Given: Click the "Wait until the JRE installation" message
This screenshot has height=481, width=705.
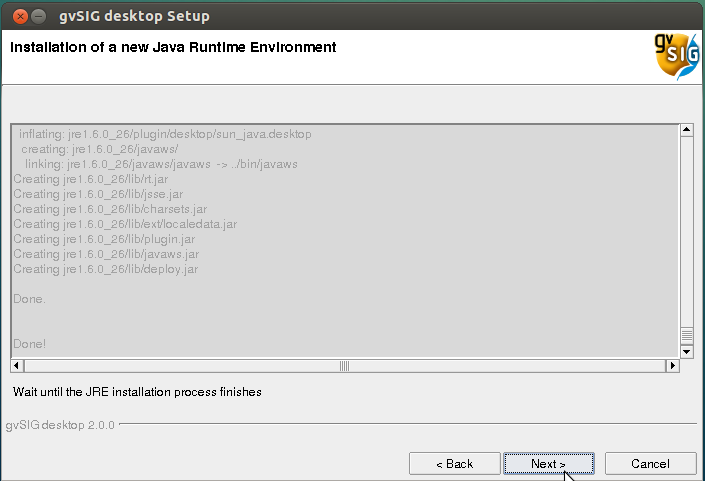Looking at the screenshot, I should pyautogui.click(x=137, y=392).
